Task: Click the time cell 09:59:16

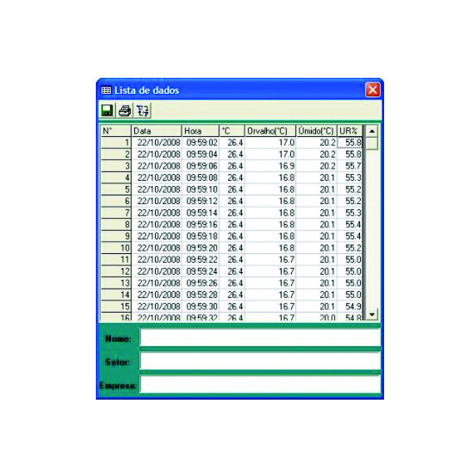Action: [x=200, y=225]
